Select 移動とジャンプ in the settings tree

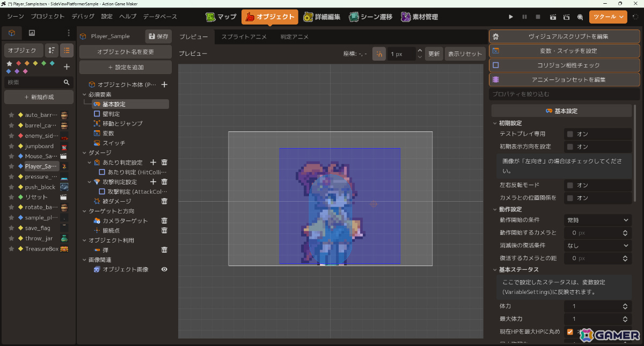click(122, 123)
